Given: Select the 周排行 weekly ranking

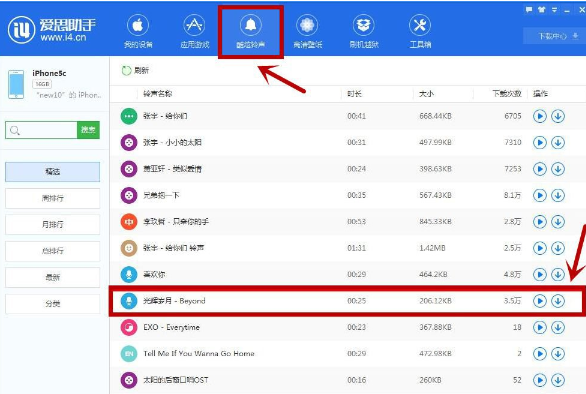Looking at the screenshot, I should (53, 198).
